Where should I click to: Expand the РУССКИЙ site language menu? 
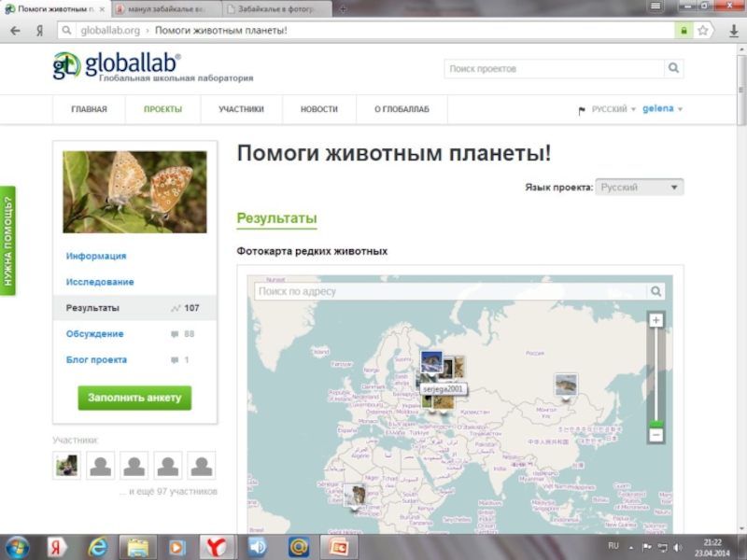(613, 109)
